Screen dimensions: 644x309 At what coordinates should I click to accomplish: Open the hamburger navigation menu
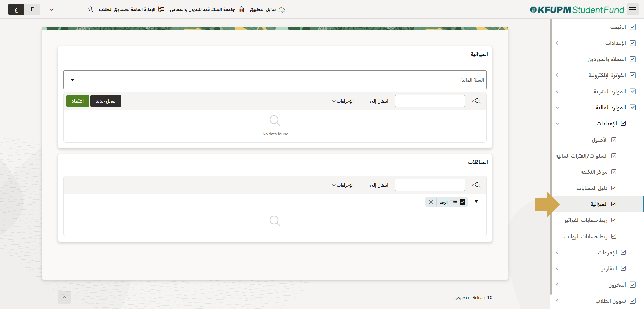click(x=633, y=10)
